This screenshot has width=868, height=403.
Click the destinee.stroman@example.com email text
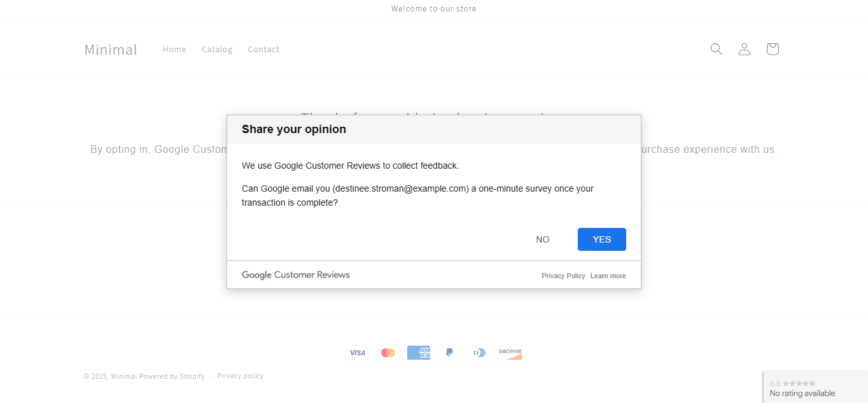400,188
